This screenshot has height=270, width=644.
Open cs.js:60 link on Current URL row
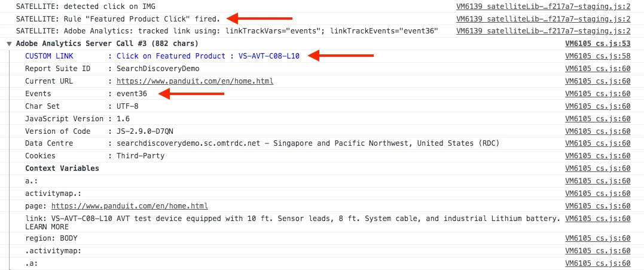point(597,81)
